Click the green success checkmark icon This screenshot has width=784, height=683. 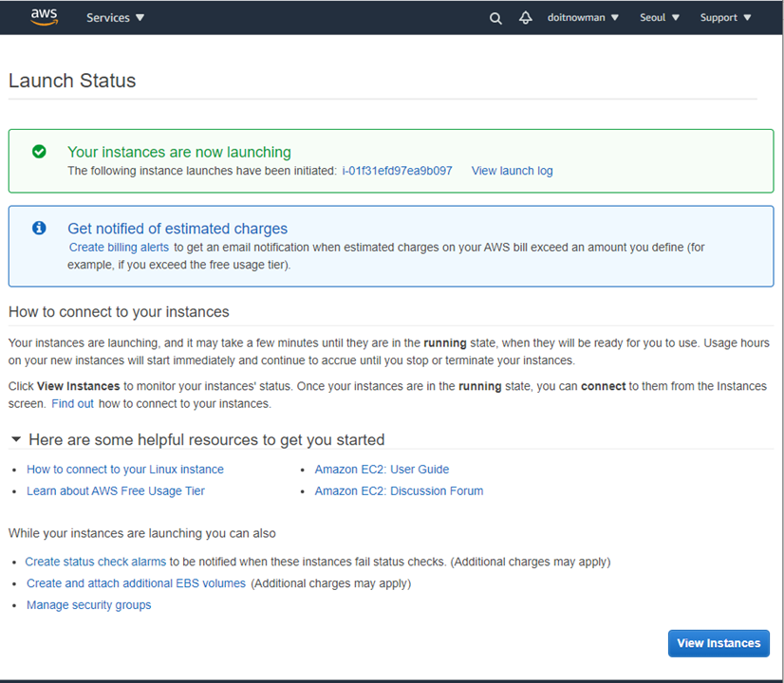click(x=39, y=152)
